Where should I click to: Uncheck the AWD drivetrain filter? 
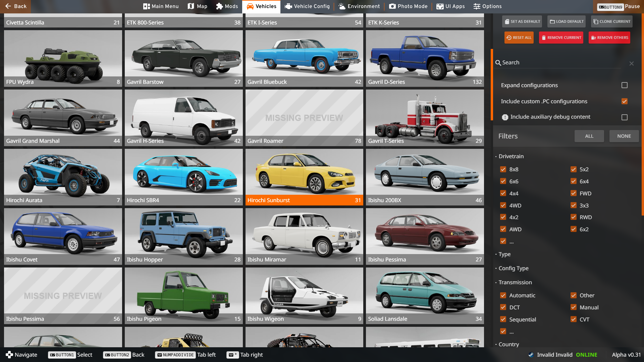[503, 229]
